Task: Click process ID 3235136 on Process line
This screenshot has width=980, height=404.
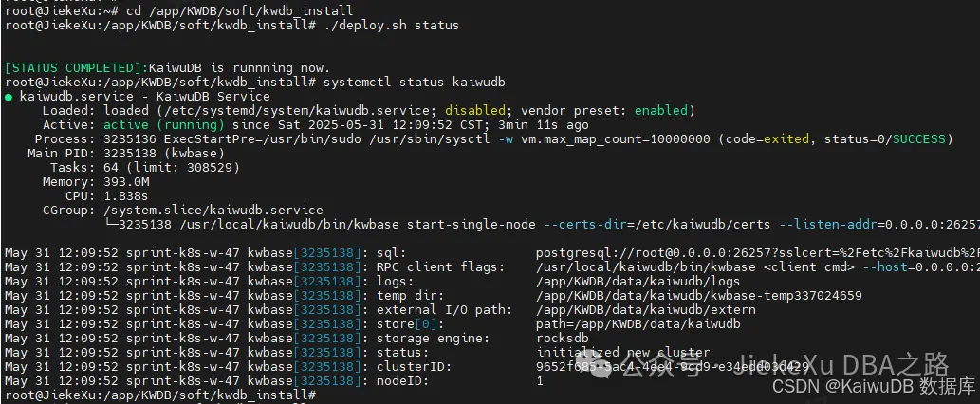Action: click(x=129, y=139)
